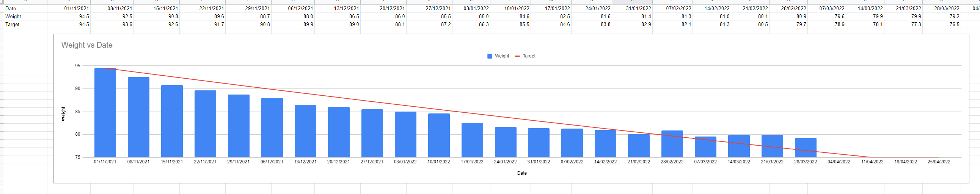Click the chart bar for 28/03/2022

pyautogui.click(x=805, y=148)
